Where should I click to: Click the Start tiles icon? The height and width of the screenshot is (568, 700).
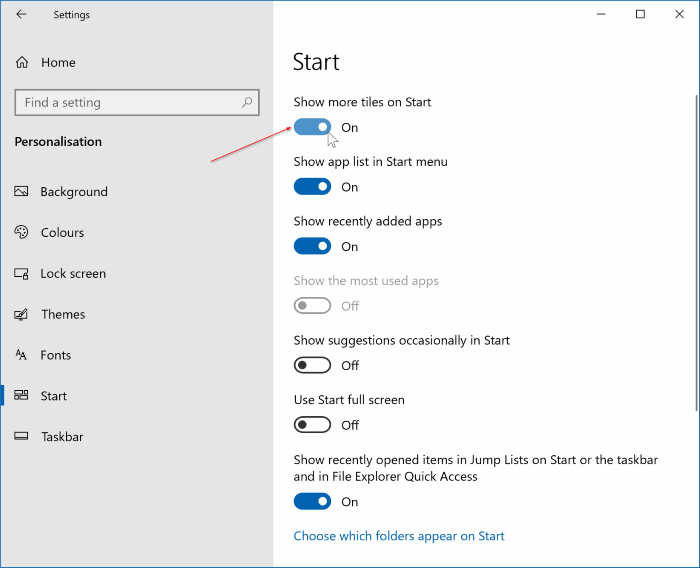tap(21, 395)
